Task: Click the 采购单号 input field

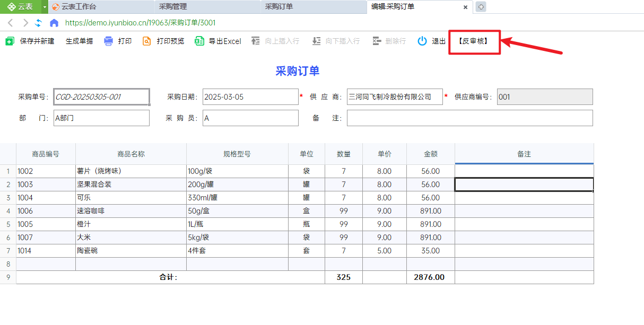Action: 102,97
